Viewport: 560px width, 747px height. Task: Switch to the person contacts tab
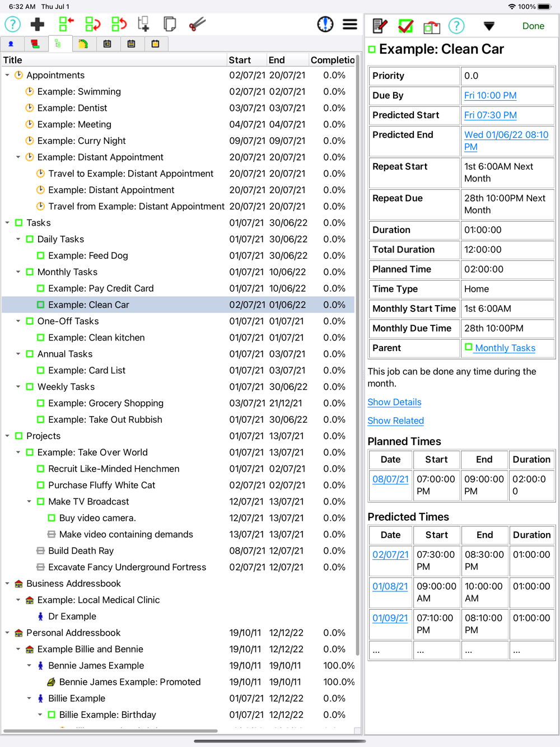tap(11, 44)
